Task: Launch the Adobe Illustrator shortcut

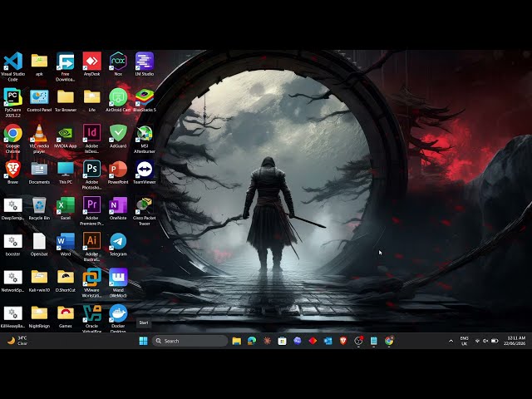Action: [x=91, y=246]
